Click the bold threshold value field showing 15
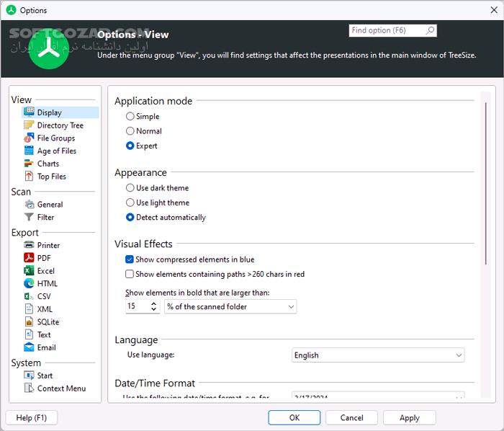The height and width of the screenshot is (431, 504). (x=138, y=306)
